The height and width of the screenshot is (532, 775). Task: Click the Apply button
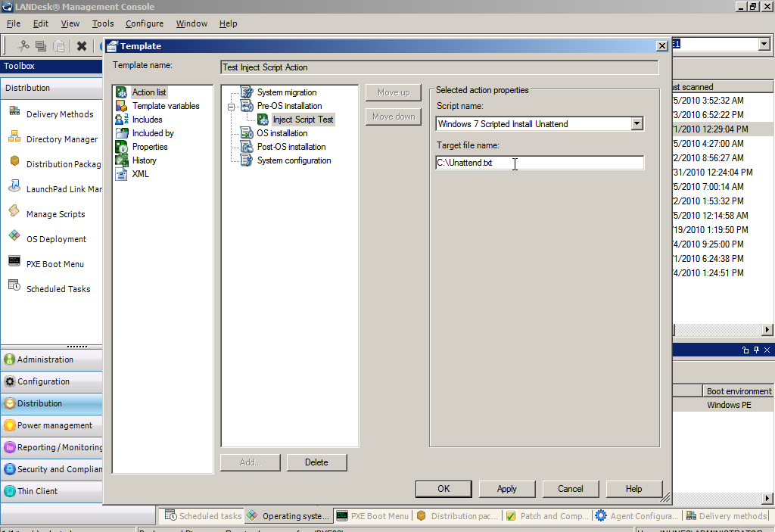point(506,488)
